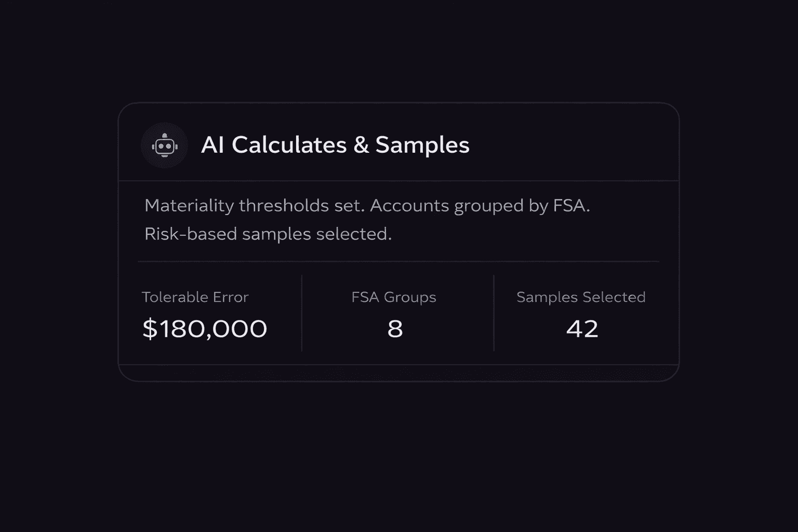Click the "Accounts grouped by FSA." sentence
798x532 pixels.
[x=480, y=206]
